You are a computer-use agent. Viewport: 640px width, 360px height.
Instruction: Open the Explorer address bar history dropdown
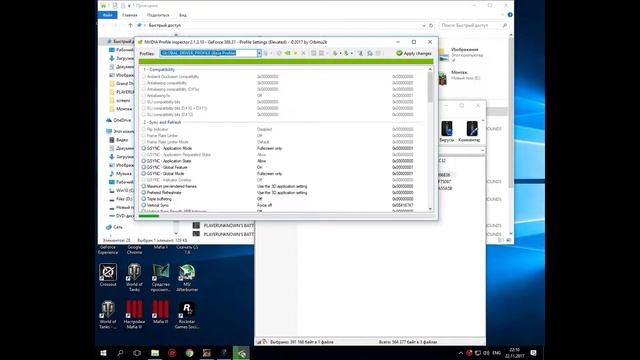pyautogui.click(x=423, y=25)
